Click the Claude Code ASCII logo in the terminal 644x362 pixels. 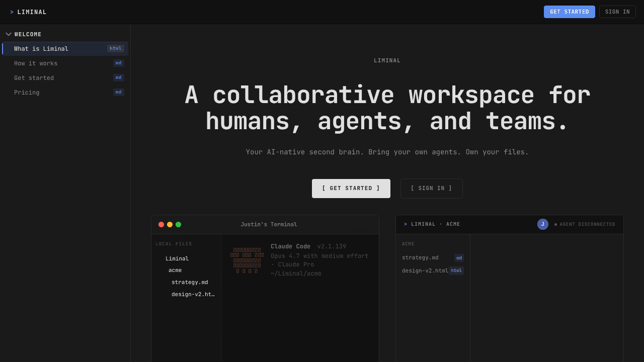coord(247,260)
